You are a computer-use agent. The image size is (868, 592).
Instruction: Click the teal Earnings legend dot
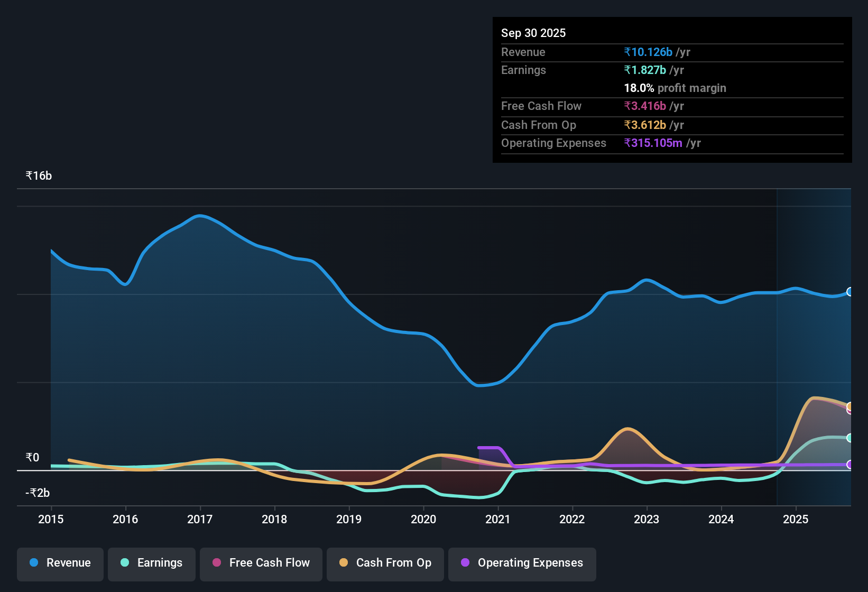pyautogui.click(x=125, y=563)
